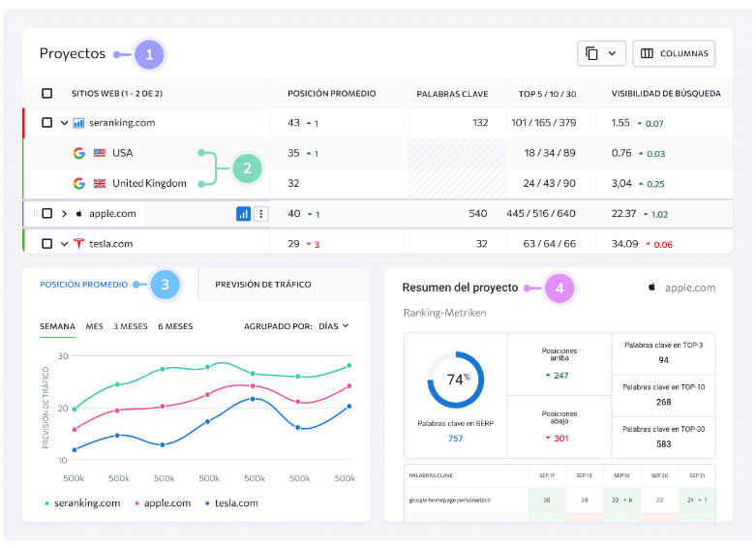Click the Apple logo in the apple.com row
The height and width of the screenshot is (548, 756).
click(x=78, y=214)
